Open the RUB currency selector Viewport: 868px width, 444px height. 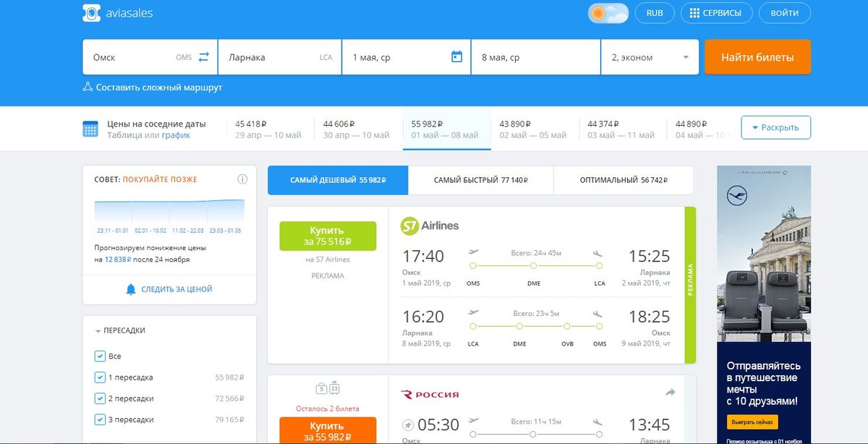655,13
